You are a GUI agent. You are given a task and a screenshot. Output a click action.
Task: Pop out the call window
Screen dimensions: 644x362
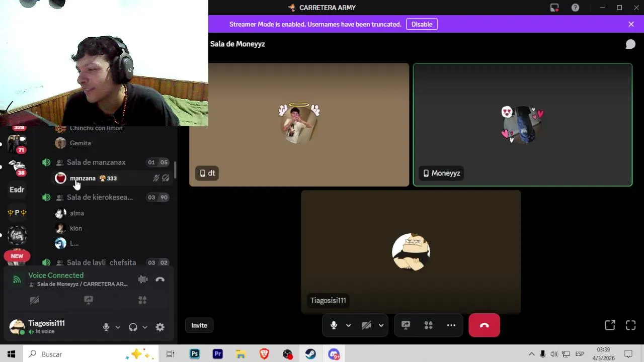(x=610, y=325)
